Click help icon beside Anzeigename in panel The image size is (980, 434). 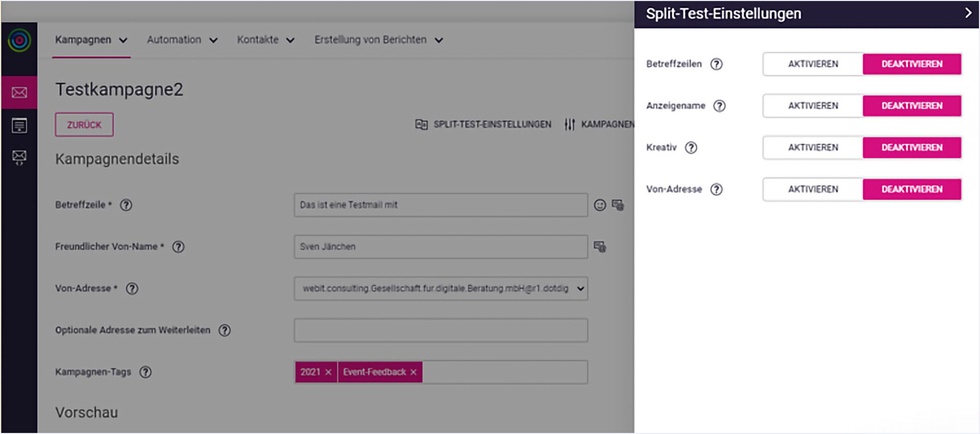(719, 106)
